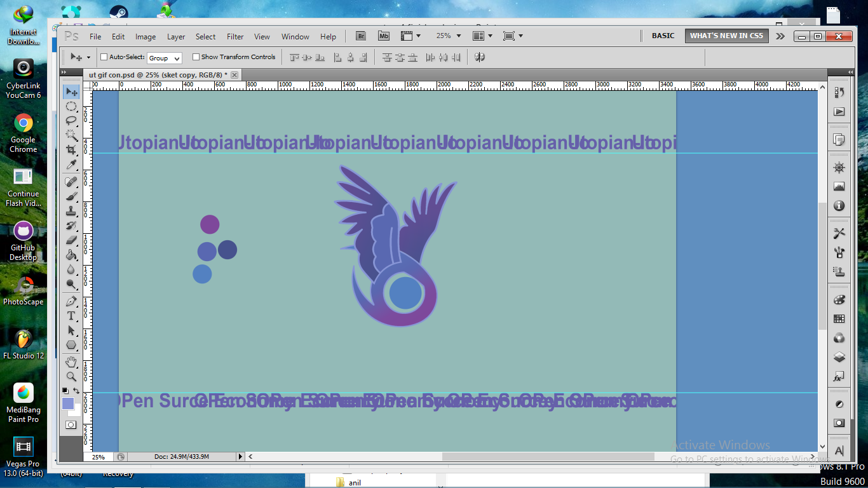Open the Auto-Select Group dropdown

click(x=165, y=58)
